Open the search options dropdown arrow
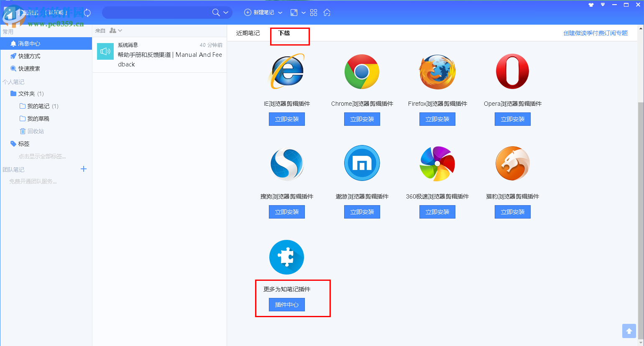The width and height of the screenshot is (644, 346). pyautogui.click(x=226, y=13)
